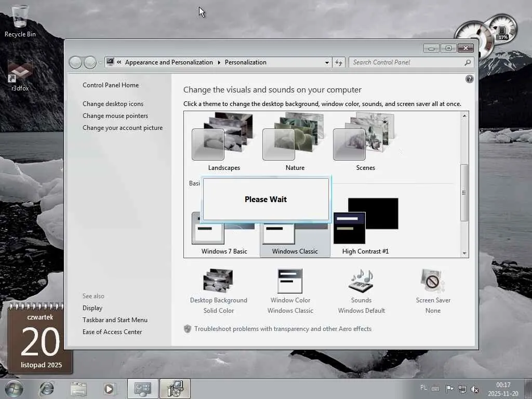Image resolution: width=532 pixels, height=399 pixels.
Task: Click the breadcrumb double-chevron overflow
Action: tap(119, 62)
